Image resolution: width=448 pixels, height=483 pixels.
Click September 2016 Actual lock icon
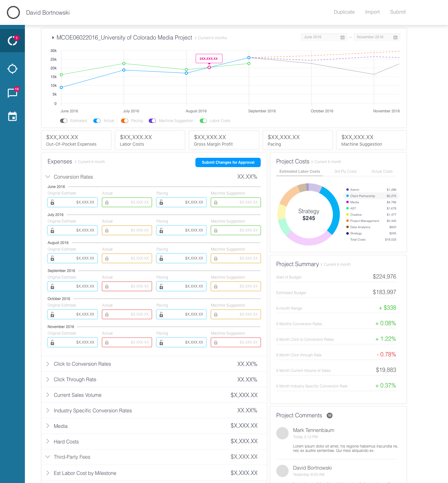point(107,286)
